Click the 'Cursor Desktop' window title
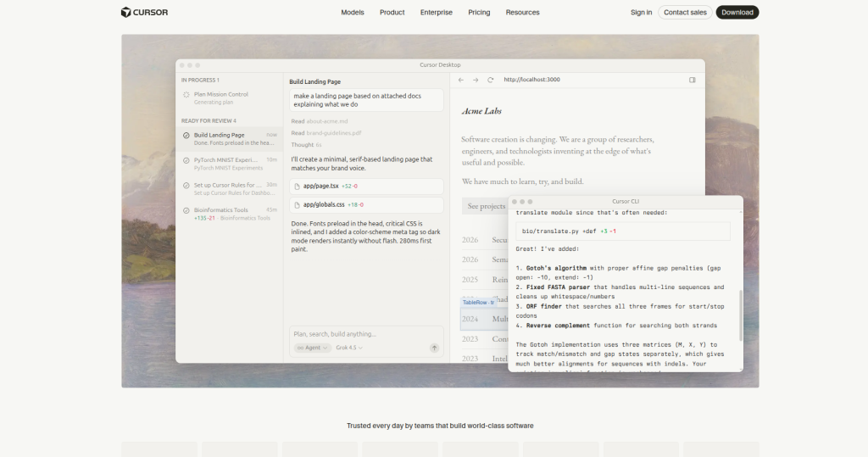The image size is (868, 457). [x=440, y=64]
